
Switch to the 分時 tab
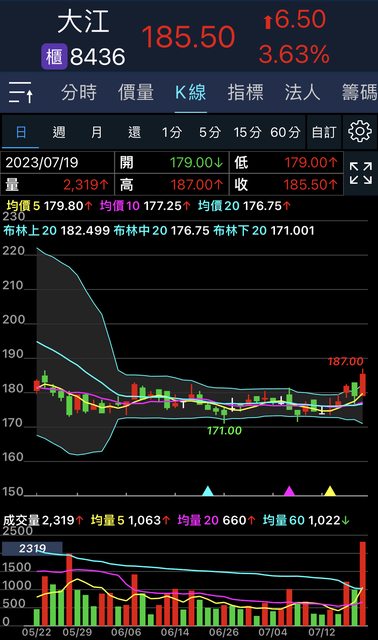point(79,92)
